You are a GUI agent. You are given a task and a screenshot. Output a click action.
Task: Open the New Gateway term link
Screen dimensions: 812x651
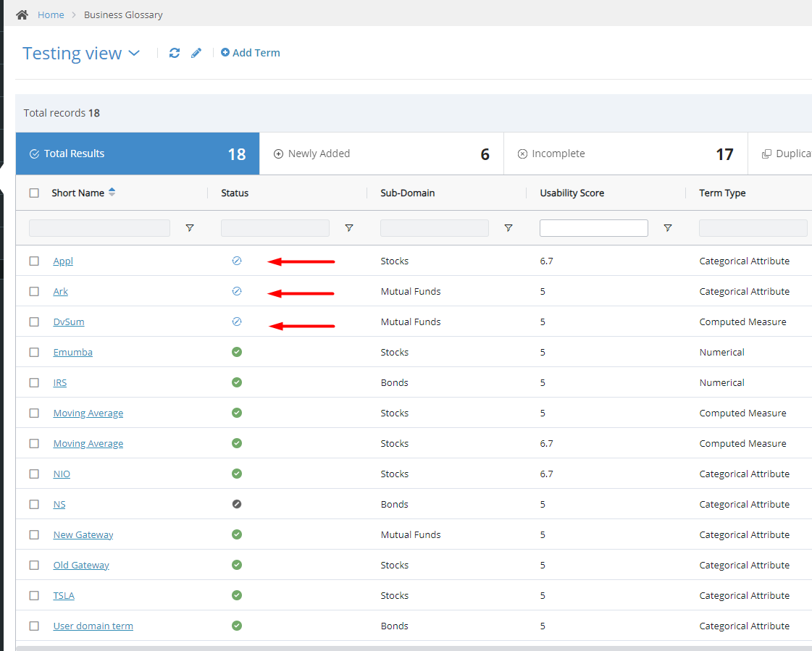point(83,534)
